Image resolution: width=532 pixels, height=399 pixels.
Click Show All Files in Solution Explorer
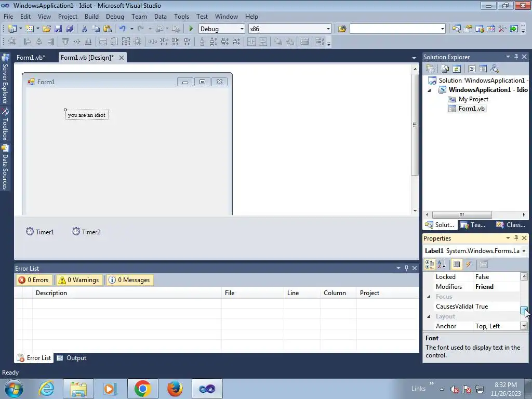[x=445, y=69]
